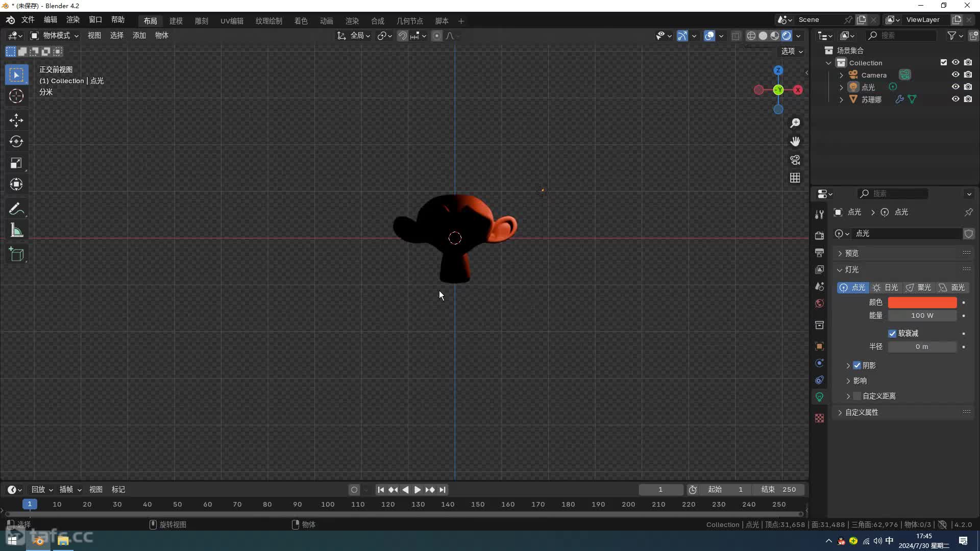Expand the Camera tree item
980x551 pixels.
point(841,75)
